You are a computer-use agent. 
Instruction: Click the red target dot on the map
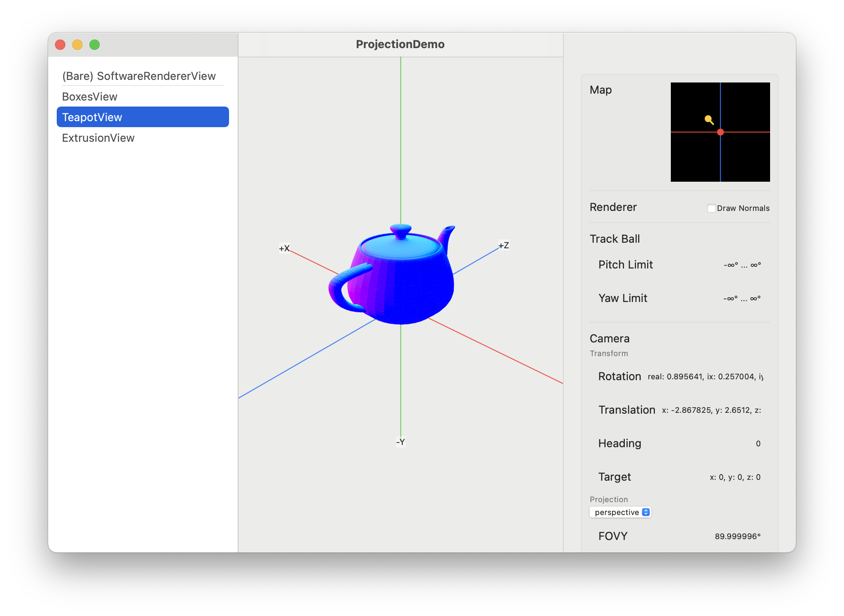tap(720, 132)
